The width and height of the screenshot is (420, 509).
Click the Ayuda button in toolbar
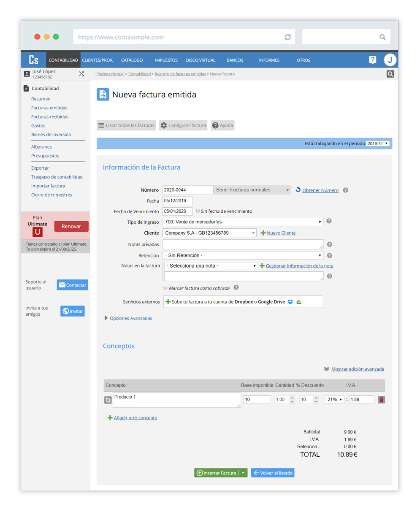tap(222, 125)
